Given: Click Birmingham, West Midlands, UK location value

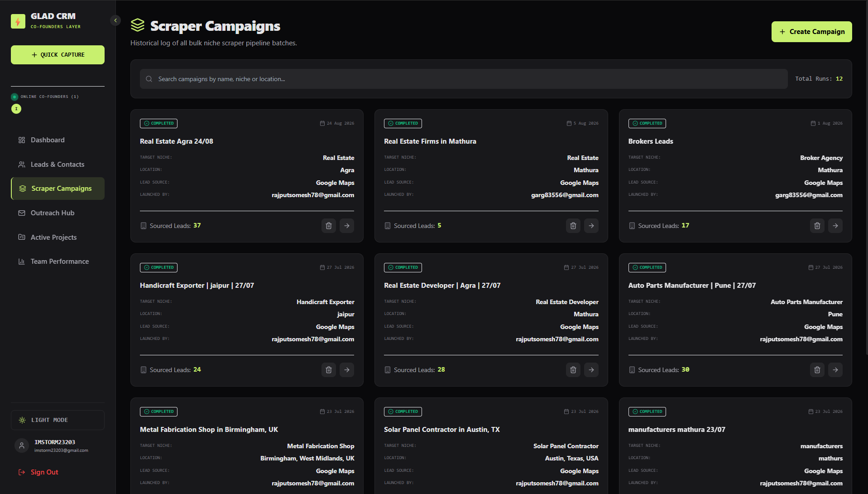Looking at the screenshot, I should tap(307, 459).
